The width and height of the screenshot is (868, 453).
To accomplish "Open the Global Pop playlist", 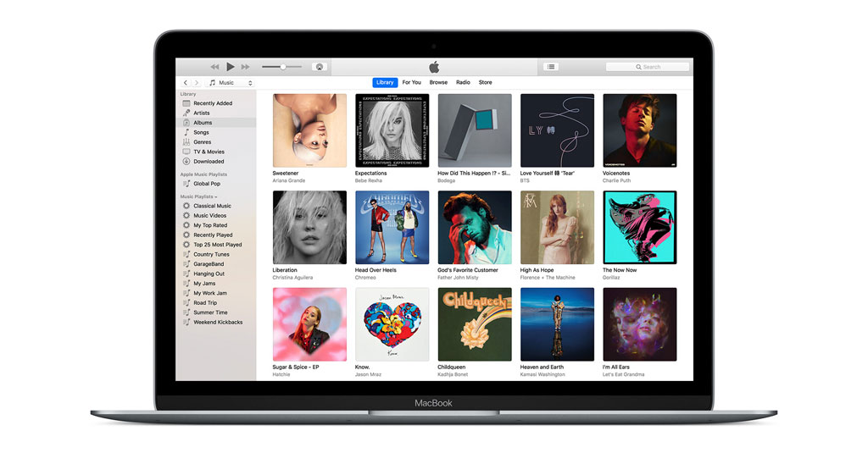I will pyautogui.click(x=207, y=184).
